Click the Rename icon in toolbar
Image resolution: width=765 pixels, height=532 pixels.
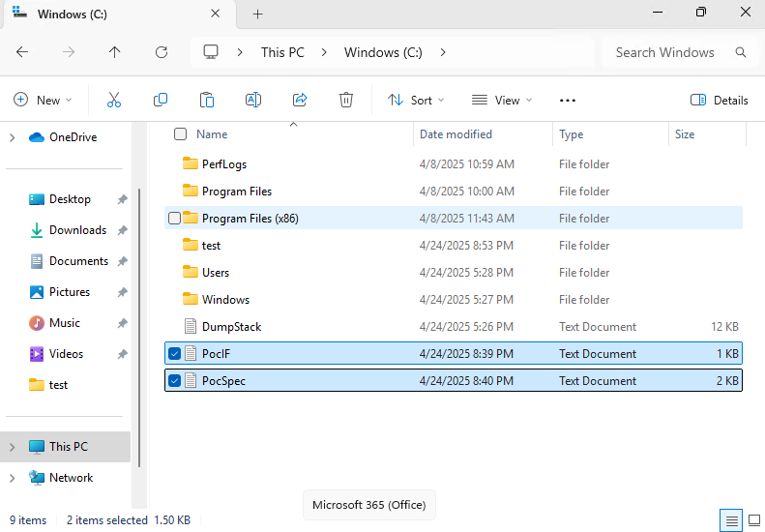point(253,100)
